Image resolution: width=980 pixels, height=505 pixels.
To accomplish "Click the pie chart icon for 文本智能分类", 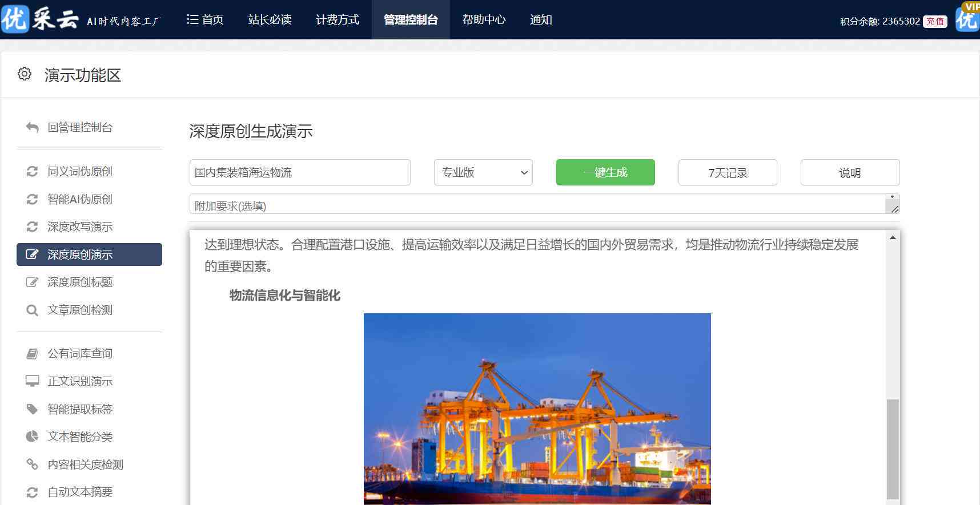I will [x=32, y=437].
